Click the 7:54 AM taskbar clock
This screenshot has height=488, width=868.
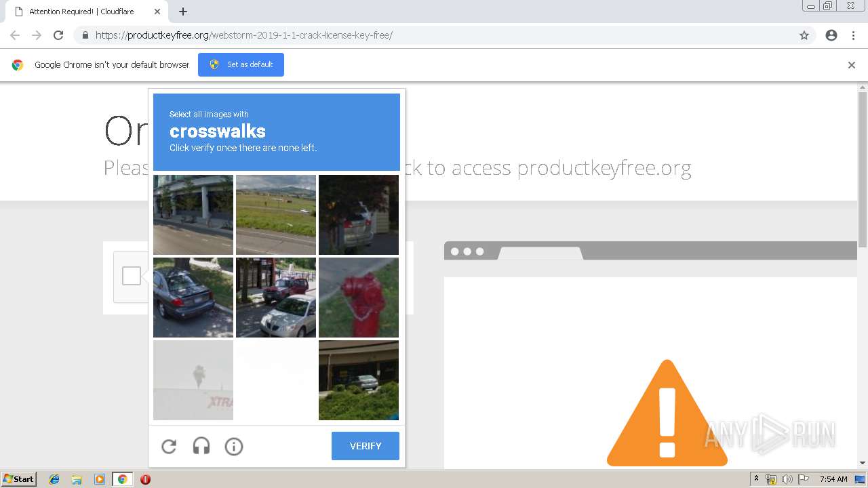click(x=833, y=479)
